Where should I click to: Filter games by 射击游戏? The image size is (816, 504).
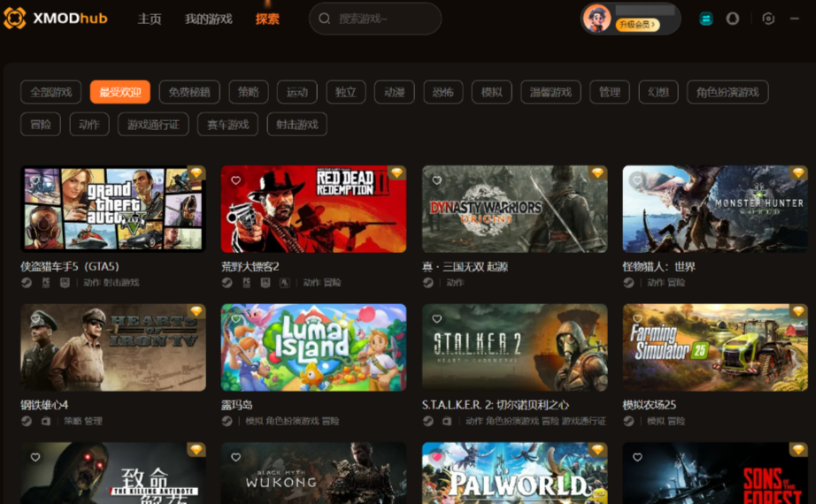297,125
